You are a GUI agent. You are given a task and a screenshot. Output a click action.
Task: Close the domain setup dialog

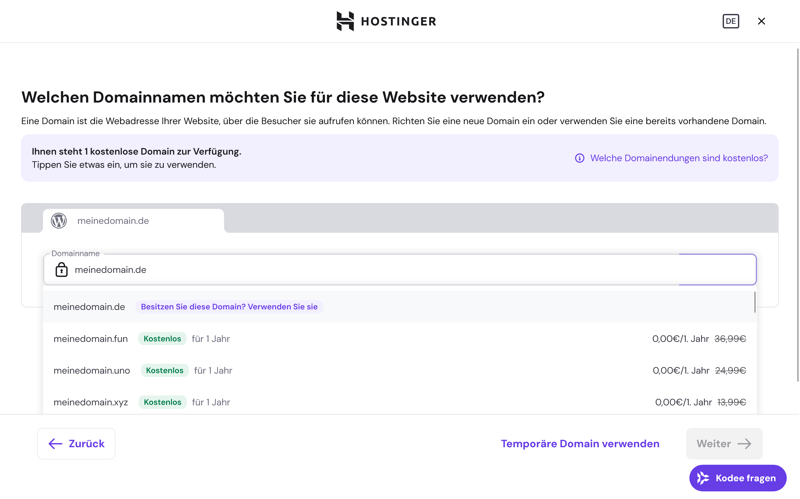click(x=761, y=21)
